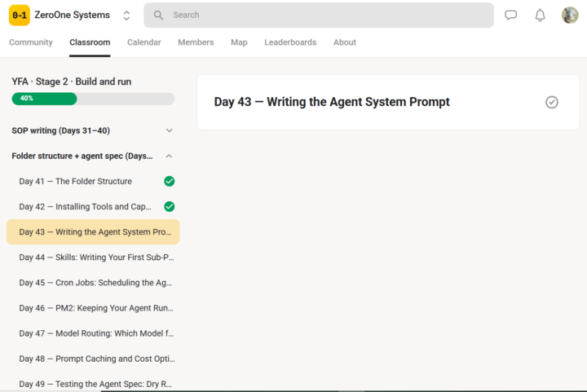Switch to the Leaderboards tab
Image resolution: width=587 pixels, height=392 pixels.
(x=290, y=42)
